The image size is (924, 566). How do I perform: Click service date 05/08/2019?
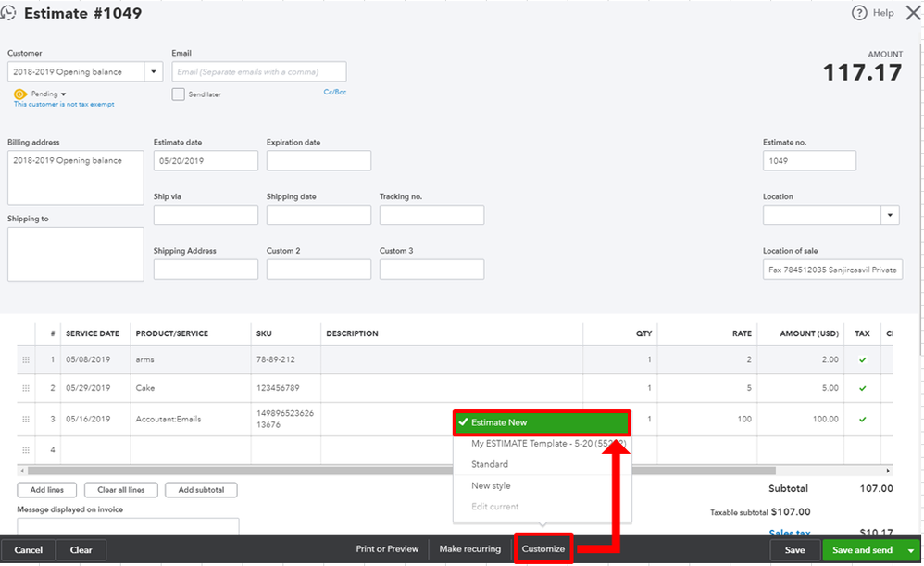(94, 359)
